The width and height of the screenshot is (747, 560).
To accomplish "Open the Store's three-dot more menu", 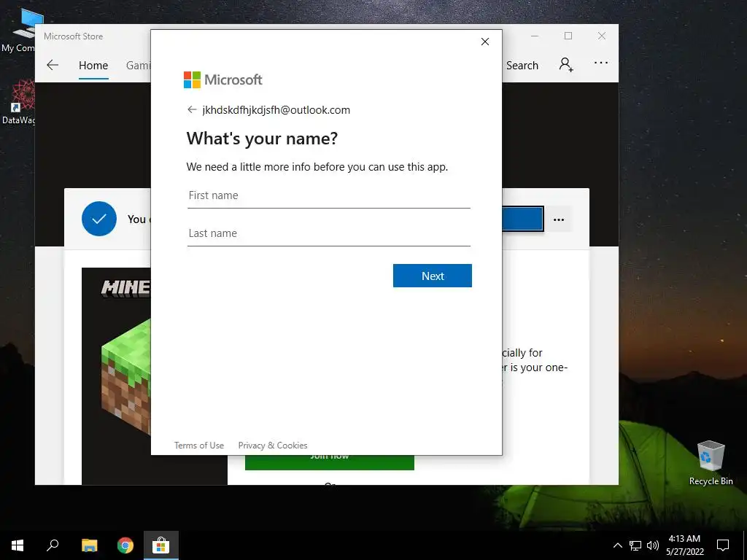I will [x=601, y=63].
